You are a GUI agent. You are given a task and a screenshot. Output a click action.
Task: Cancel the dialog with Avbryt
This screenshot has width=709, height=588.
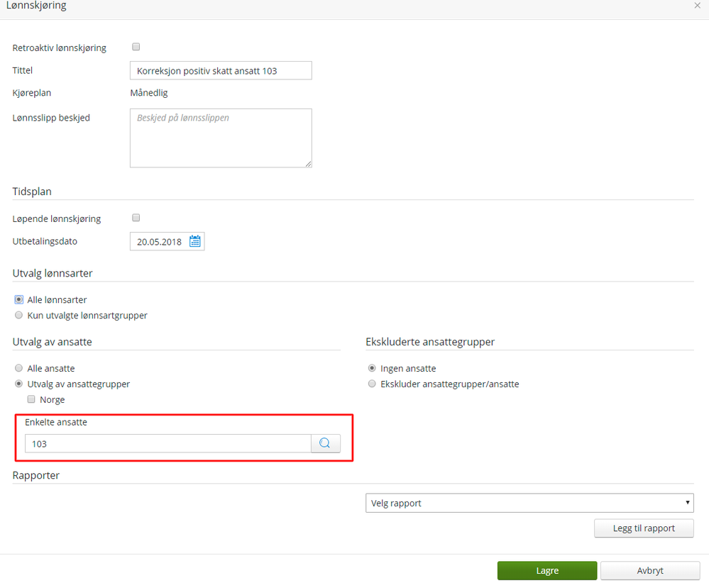pos(650,570)
